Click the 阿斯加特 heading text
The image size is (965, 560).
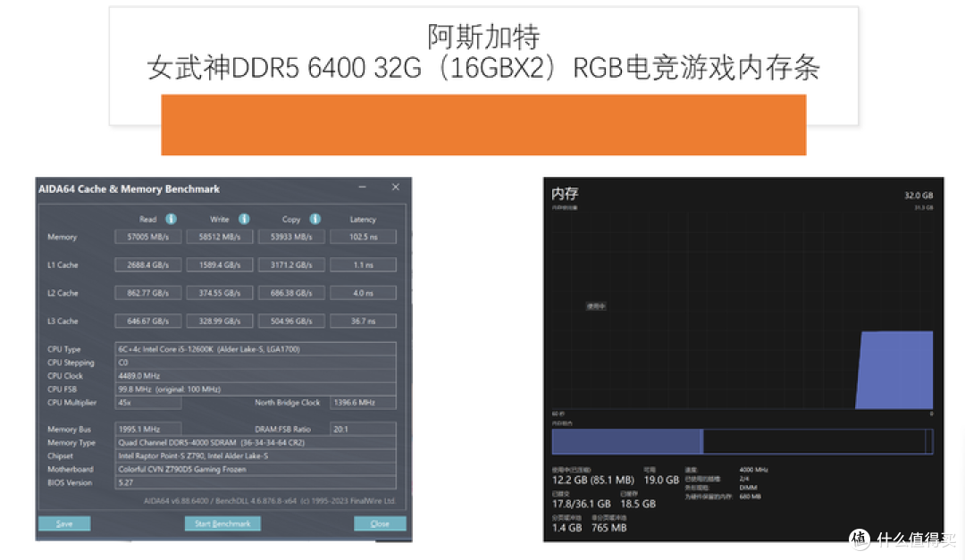tap(483, 37)
